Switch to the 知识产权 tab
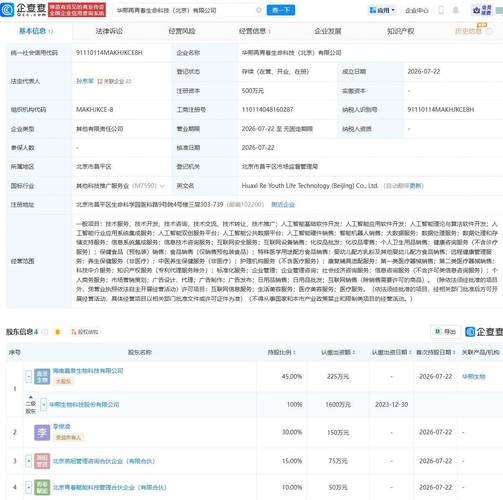Image resolution: width=503 pixels, height=500 pixels. [x=400, y=31]
